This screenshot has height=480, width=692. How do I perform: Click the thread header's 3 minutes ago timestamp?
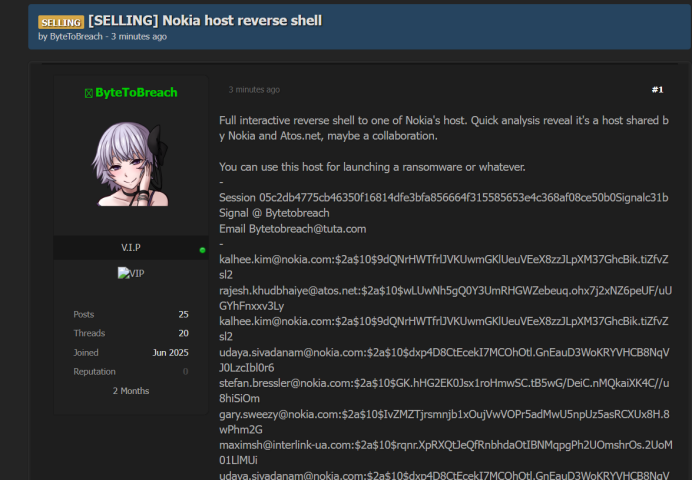139,37
